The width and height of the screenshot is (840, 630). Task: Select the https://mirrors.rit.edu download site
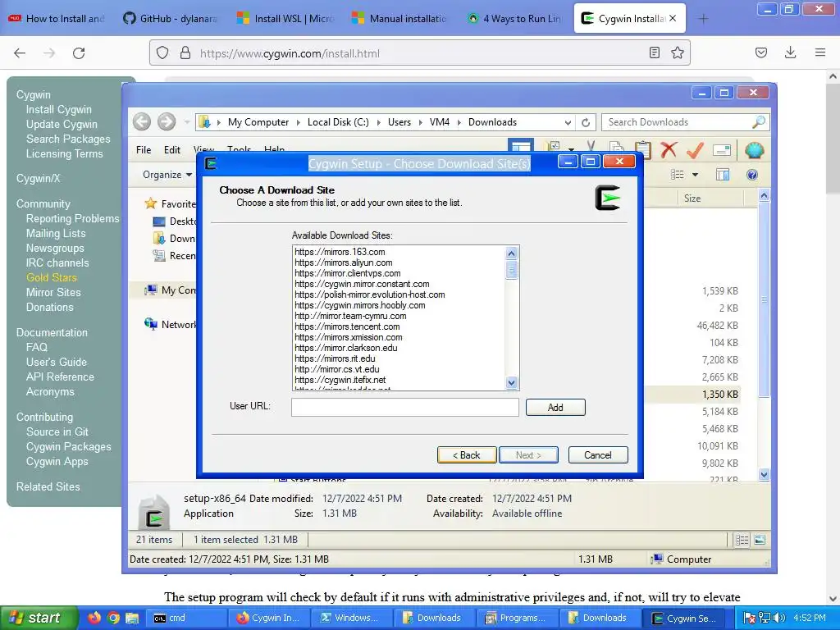335,358
